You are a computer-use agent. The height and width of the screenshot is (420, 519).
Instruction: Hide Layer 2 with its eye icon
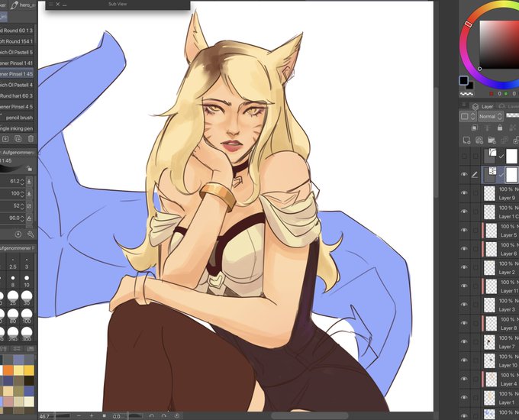[464, 267]
